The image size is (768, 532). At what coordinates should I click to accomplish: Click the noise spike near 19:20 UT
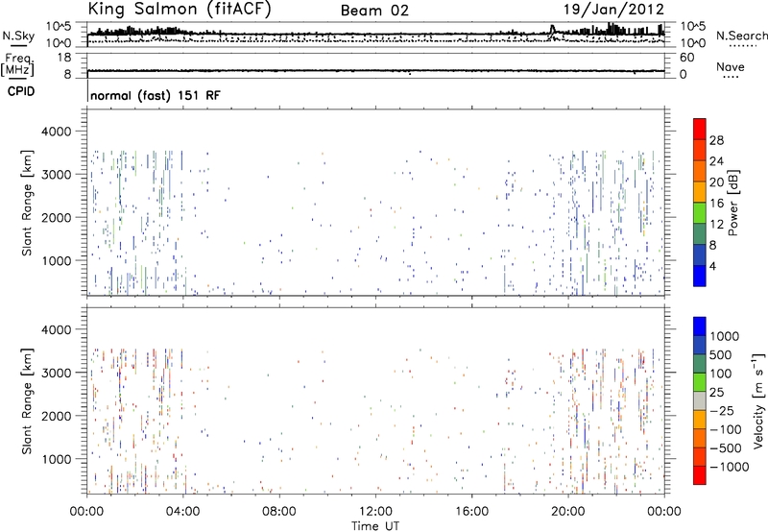553,30
